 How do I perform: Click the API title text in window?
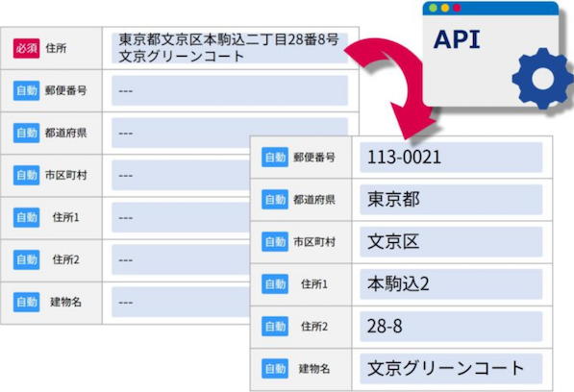(x=457, y=39)
